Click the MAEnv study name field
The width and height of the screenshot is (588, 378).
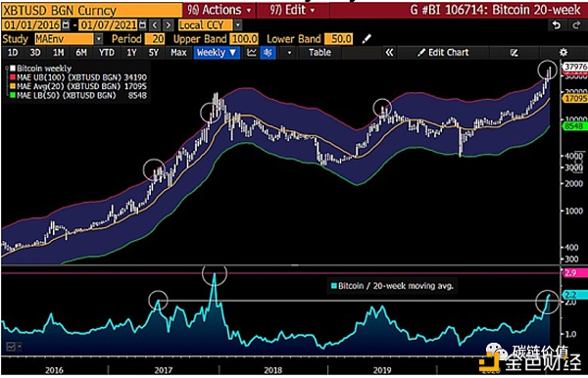click(x=64, y=39)
